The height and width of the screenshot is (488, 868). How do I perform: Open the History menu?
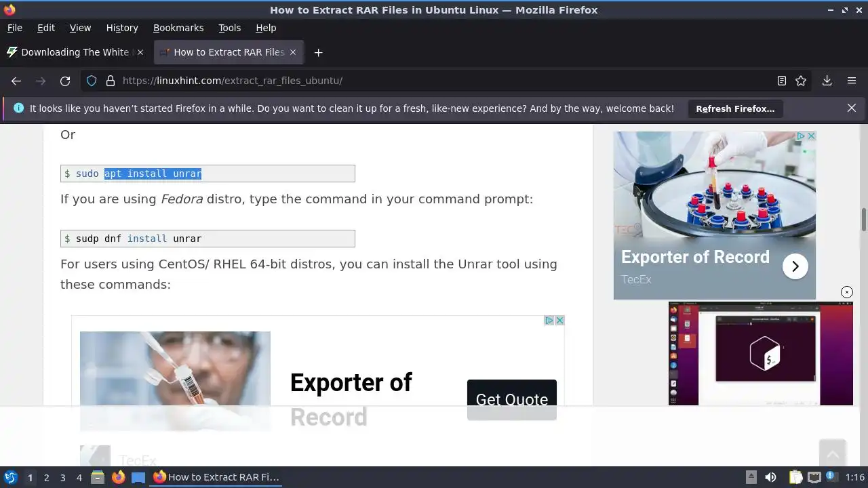click(x=122, y=28)
